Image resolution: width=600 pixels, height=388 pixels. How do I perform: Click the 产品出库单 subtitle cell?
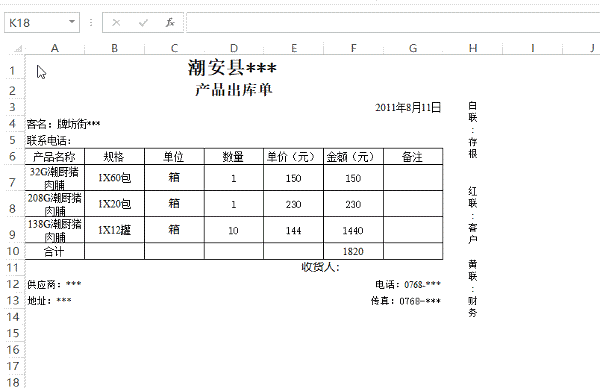pos(233,90)
